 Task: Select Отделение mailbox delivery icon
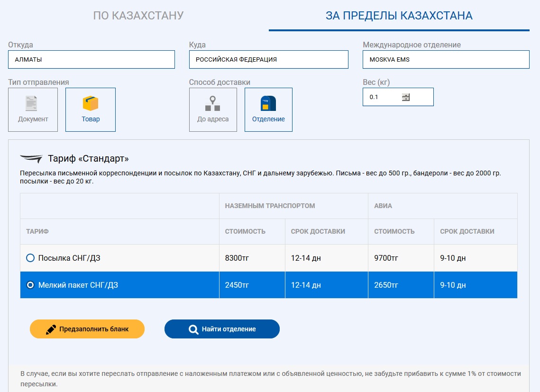268,103
